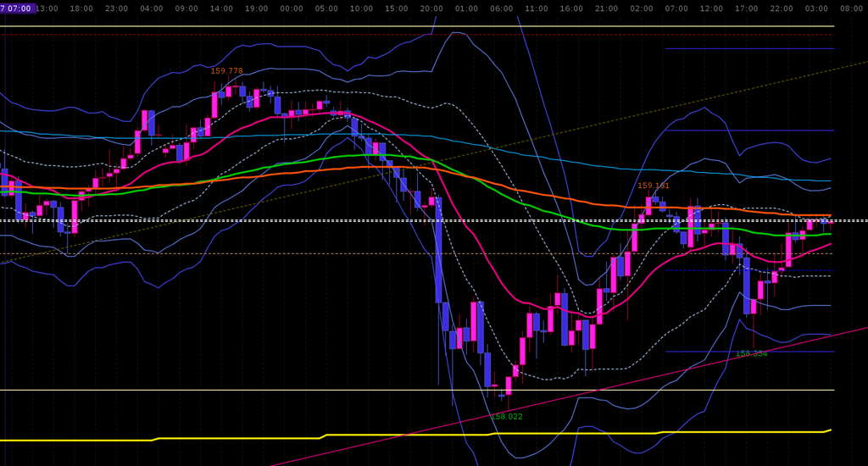Click the 15:00 time axis label
Image resolution: width=868 pixels, height=466 pixels.
[x=397, y=8]
